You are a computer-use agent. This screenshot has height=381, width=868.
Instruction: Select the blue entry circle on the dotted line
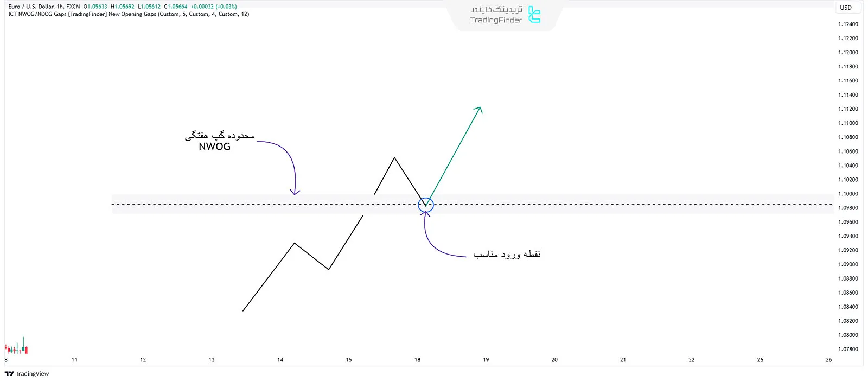(x=425, y=205)
